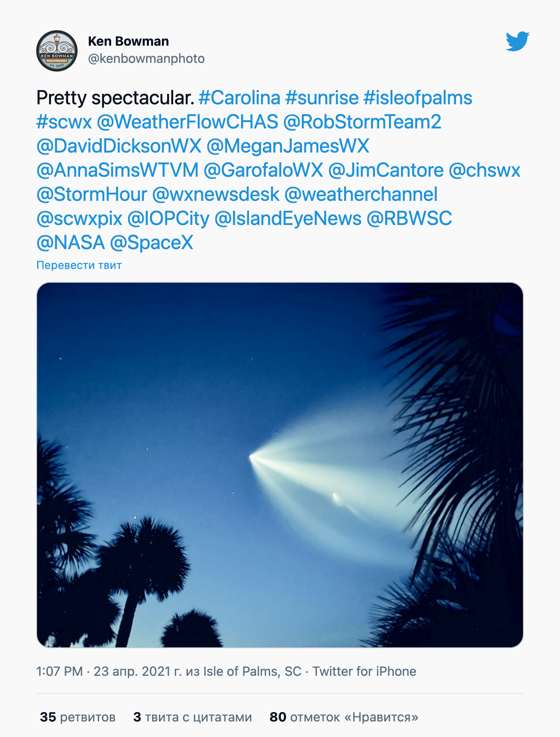
Task: Open the @JimCantore mention
Action: click(x=386, y=170)
